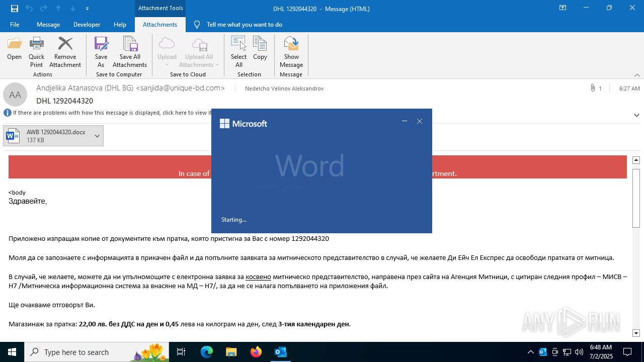Open the clock showing 6:48 AM
Screen dimensions: 644x362
pos(601,352)
